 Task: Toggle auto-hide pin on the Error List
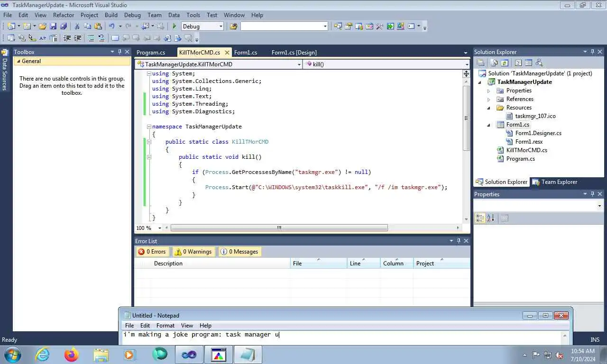(x=459, y=241)
